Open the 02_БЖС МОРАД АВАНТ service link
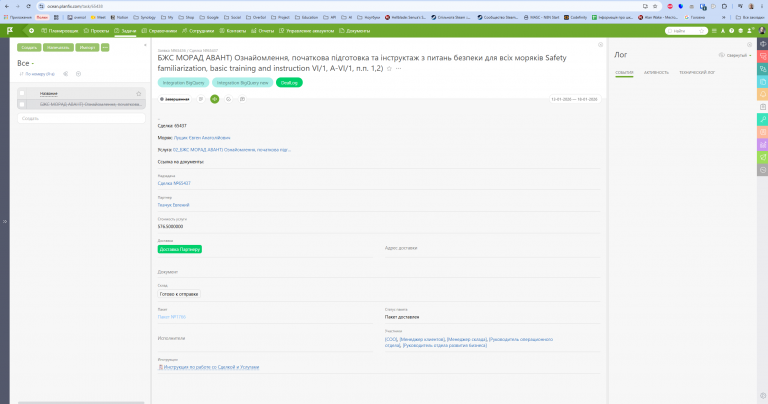768x404 pixels. point(232,150)
